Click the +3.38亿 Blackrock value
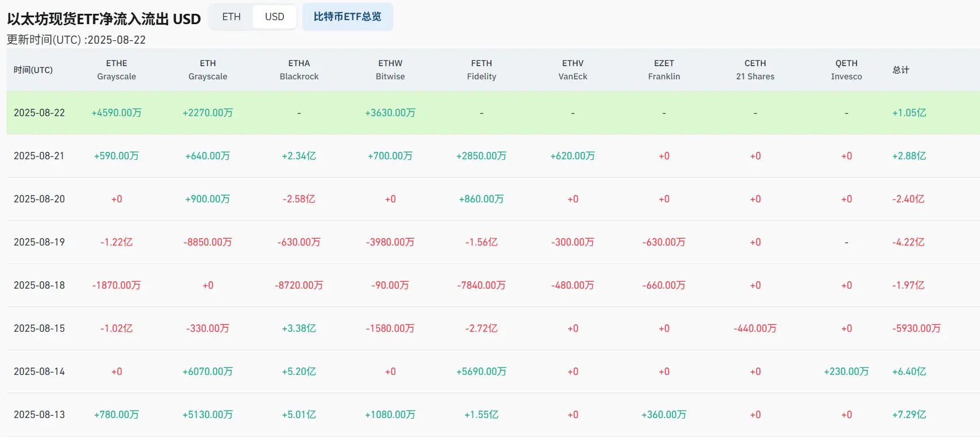Viewport: 980px width, 437px height. click(299, 328)
